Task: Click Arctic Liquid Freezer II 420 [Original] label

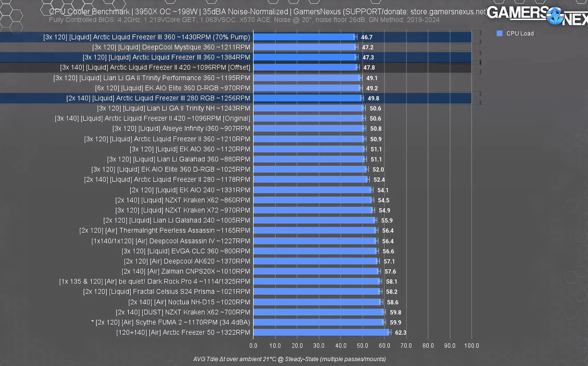Action: 153,118
